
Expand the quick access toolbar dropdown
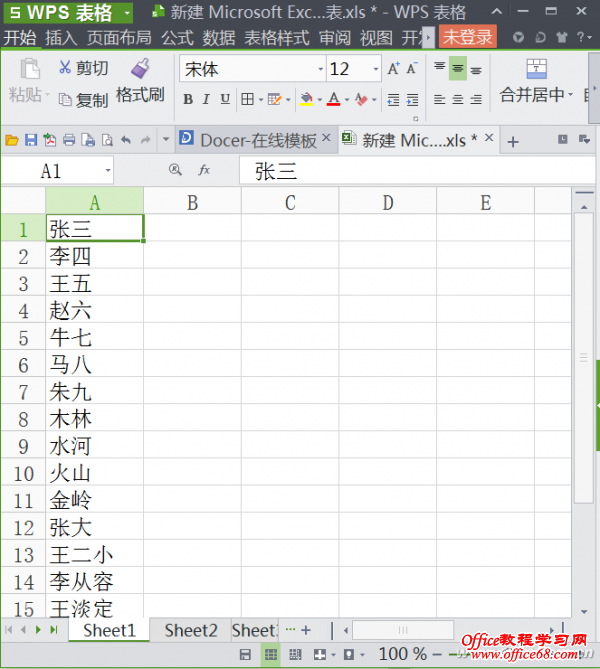(x=166, y=139)
